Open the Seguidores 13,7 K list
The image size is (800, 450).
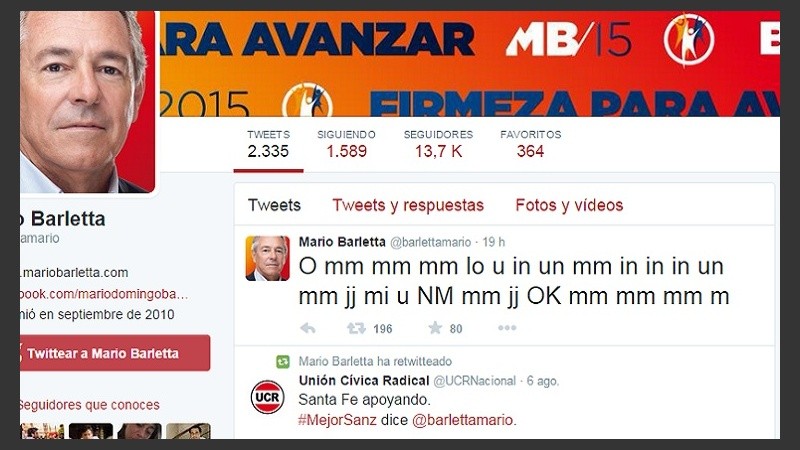tap(438, 143)
